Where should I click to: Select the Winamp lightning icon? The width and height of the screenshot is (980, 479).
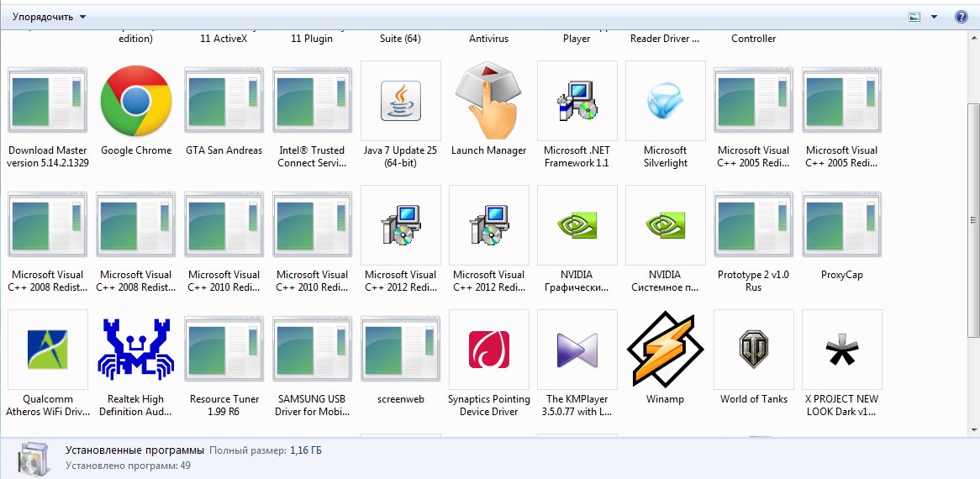coord(665,349)
